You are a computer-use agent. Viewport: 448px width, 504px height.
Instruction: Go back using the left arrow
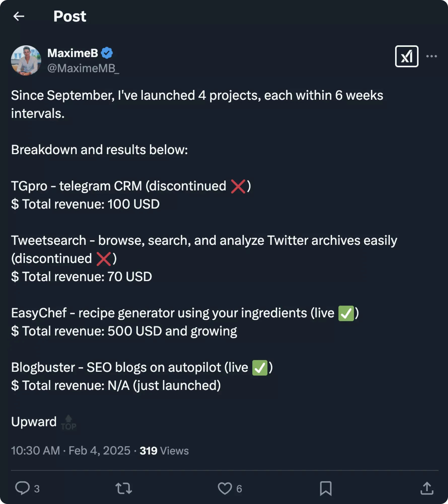19,16
